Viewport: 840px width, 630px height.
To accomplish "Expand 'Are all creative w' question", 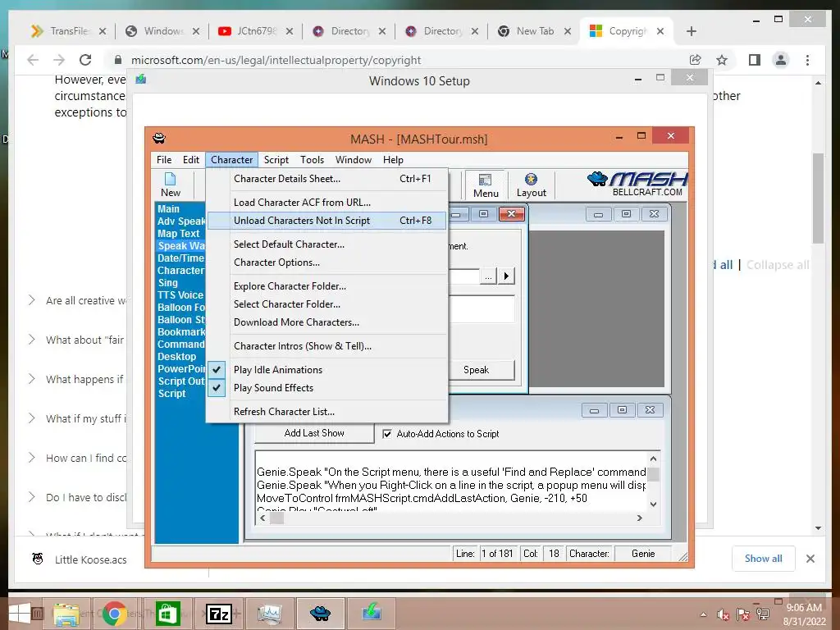I will (32, 300).
